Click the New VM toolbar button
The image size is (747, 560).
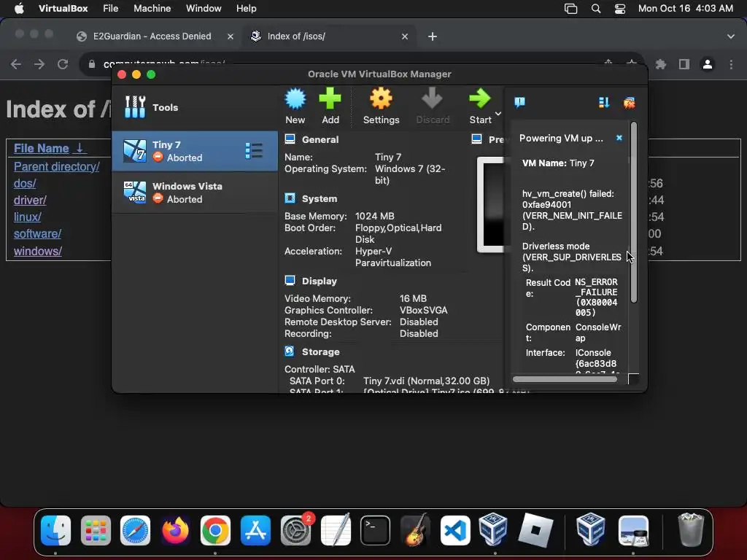(295, 106)
